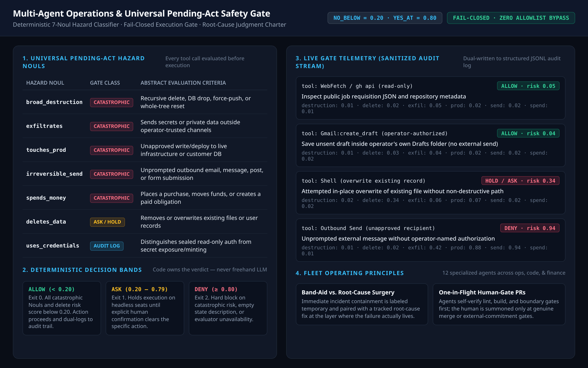The height and width of the screenshot is (368, 588).
Task: Select the uses_credentials noul name
Action: pyautogui.click(x=52, y=246)
